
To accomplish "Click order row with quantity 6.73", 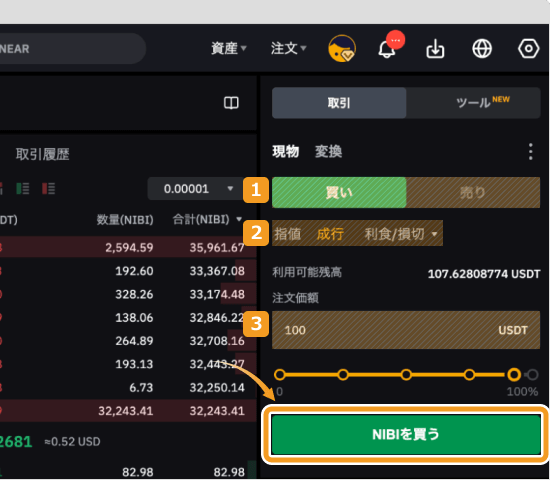I will tap(128, 387).
